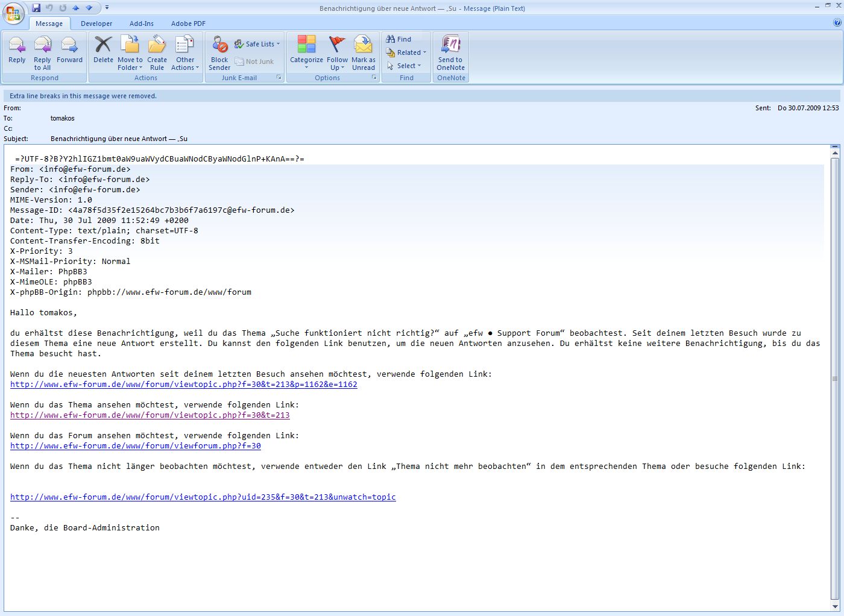The height and width of the screenshot is (616, 844).
Task: Click the Office button logo
Action: tap(13, 14)
